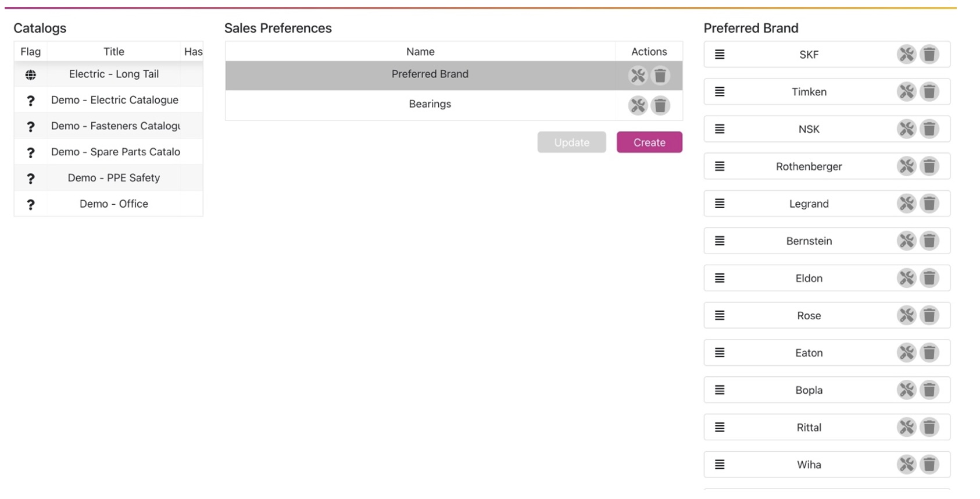Click the disabled Update button

(x=571, y=142)
